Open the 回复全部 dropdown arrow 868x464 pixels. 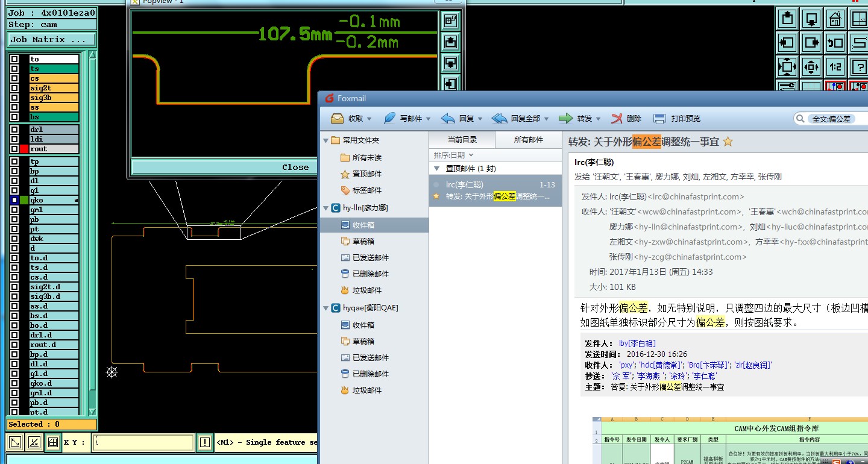546,119
